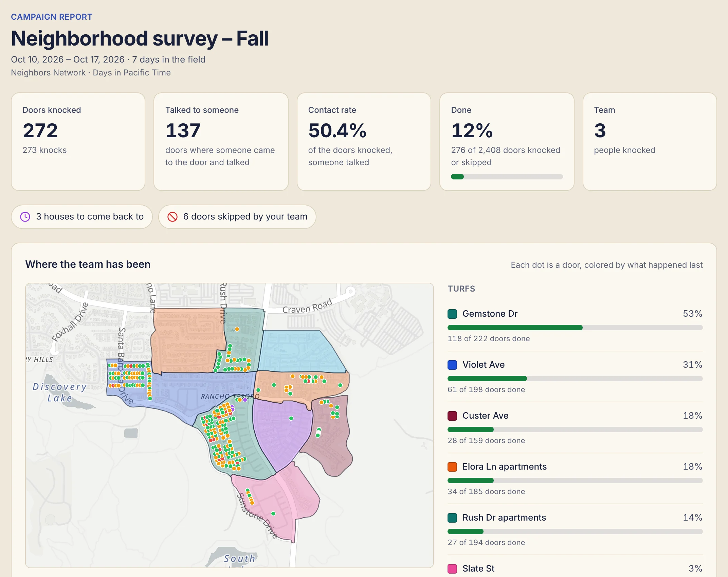Click the 'Discovery Lake' map label
The width and height of the screenshot is (728, 577).
pos(59,392)
